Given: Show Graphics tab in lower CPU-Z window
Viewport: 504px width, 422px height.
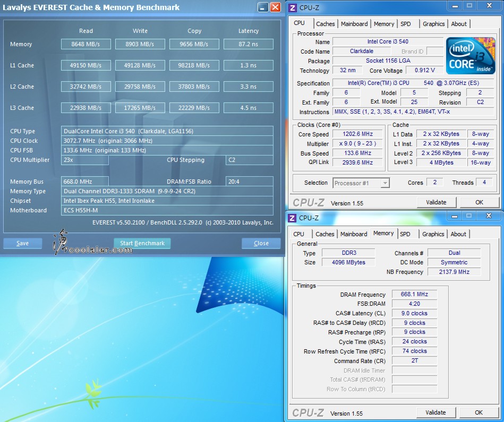Looking at the screenshot, I should click(x=433, y=234).
